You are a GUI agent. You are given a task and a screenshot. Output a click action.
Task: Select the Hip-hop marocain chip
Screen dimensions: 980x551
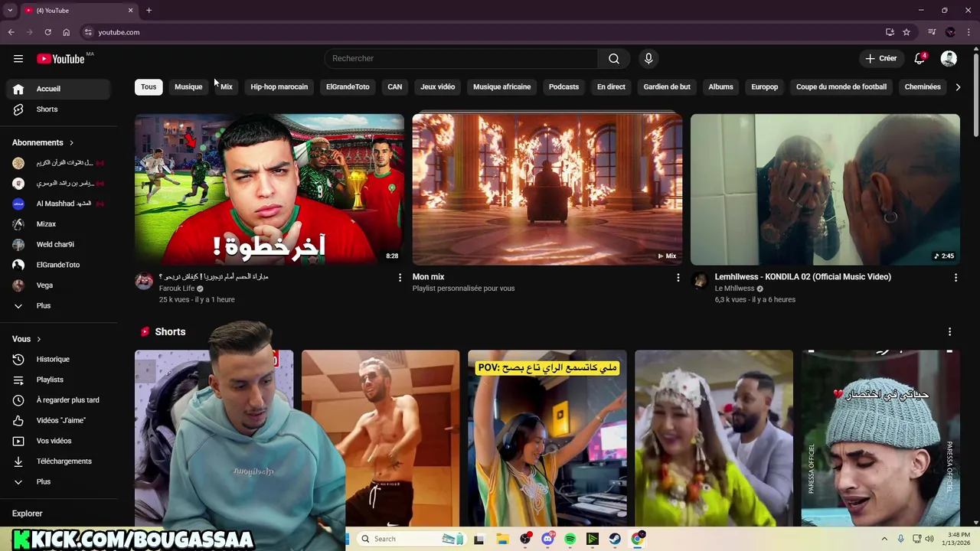coord(279,87)
